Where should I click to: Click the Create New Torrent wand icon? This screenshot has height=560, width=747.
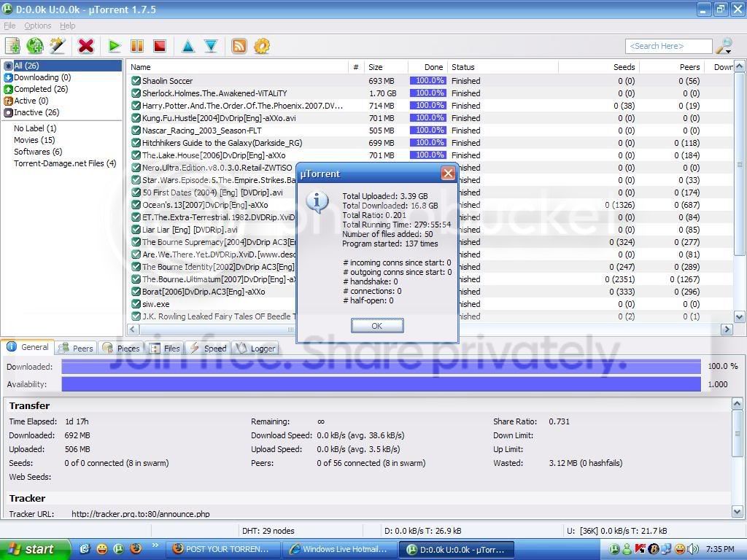tap(58, 46)
